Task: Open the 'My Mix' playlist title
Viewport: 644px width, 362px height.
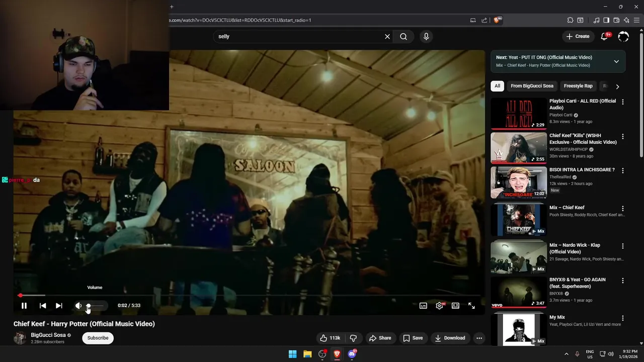Action: tap(557, 317)
